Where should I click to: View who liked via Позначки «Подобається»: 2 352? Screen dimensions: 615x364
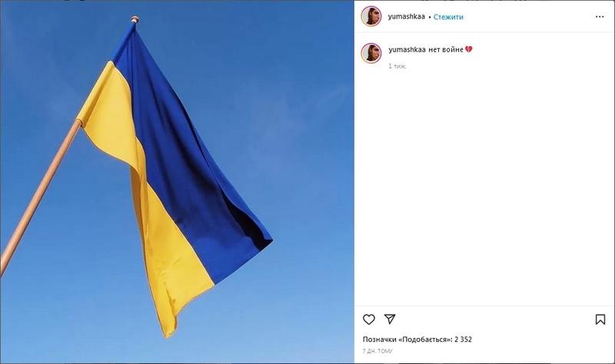(x=417, y=339)
